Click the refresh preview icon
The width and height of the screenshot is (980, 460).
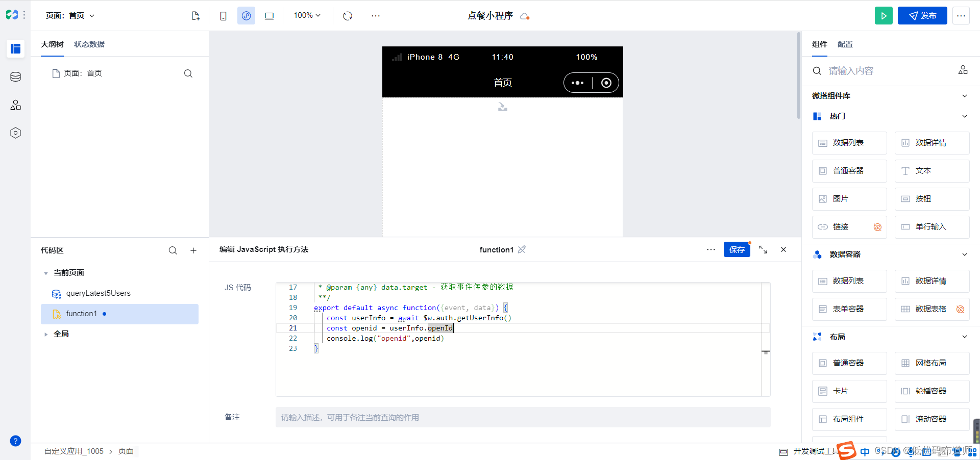click(348, 16)
